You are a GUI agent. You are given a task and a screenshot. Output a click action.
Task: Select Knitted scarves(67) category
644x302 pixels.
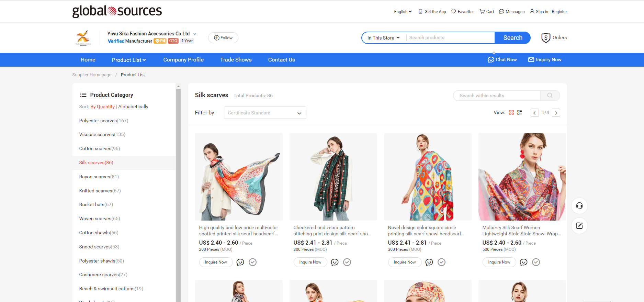100,191
